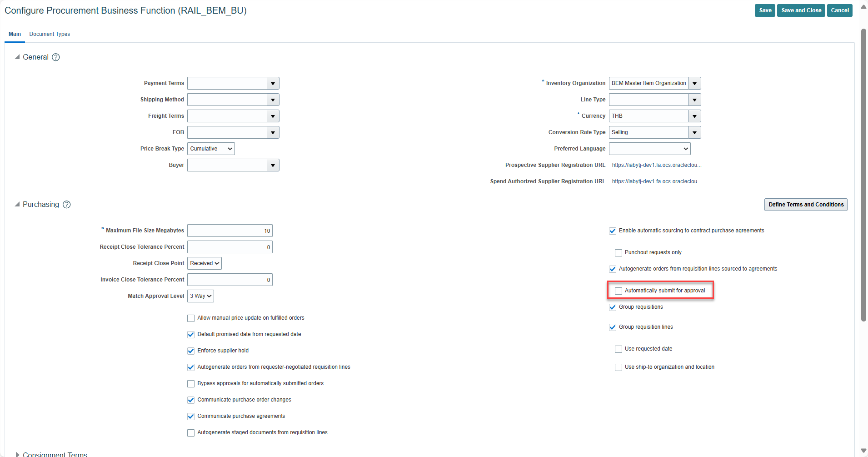Disable Enforce supplier hold

pyautogui.click(x=190, y=351)
